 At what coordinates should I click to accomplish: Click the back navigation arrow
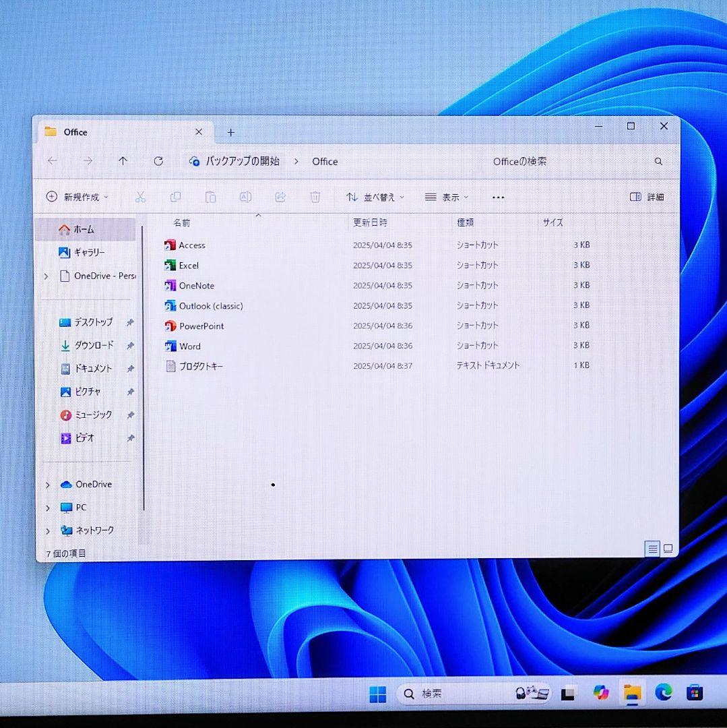52,161
